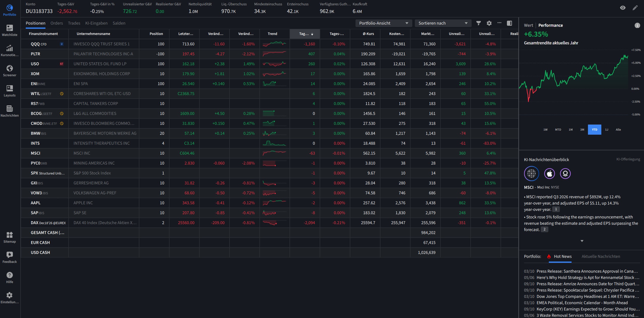644x318 pixels.
Task: Click the performance info icon
Action: [637, 25]
